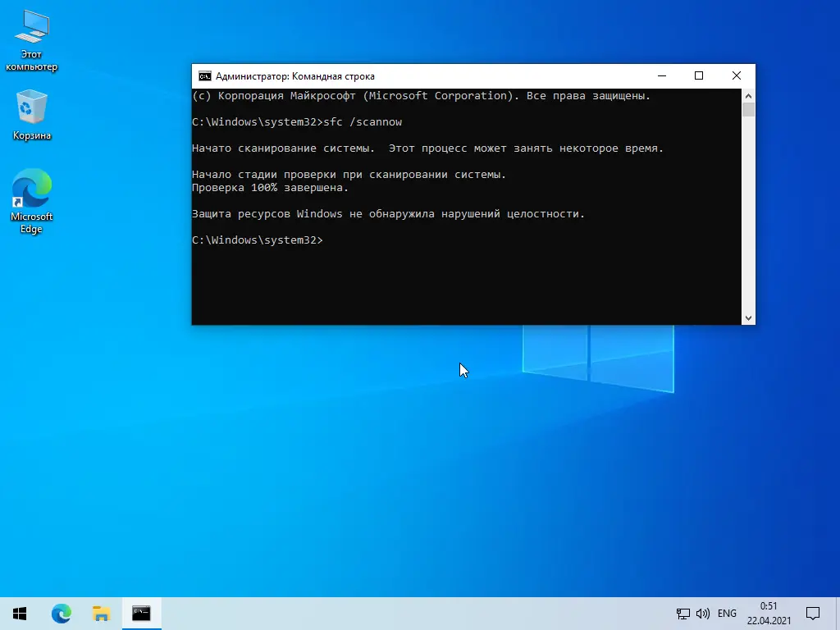Open the volume control tray icon

(703, 614)
